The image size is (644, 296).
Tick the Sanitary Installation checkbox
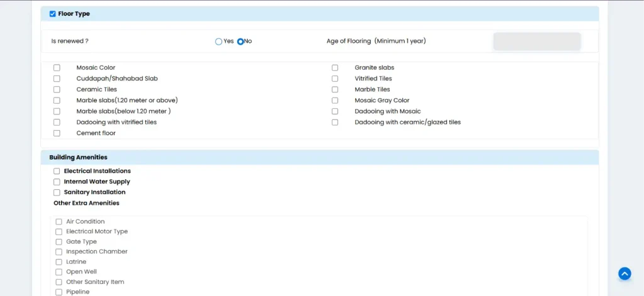(x=57, y=192)
